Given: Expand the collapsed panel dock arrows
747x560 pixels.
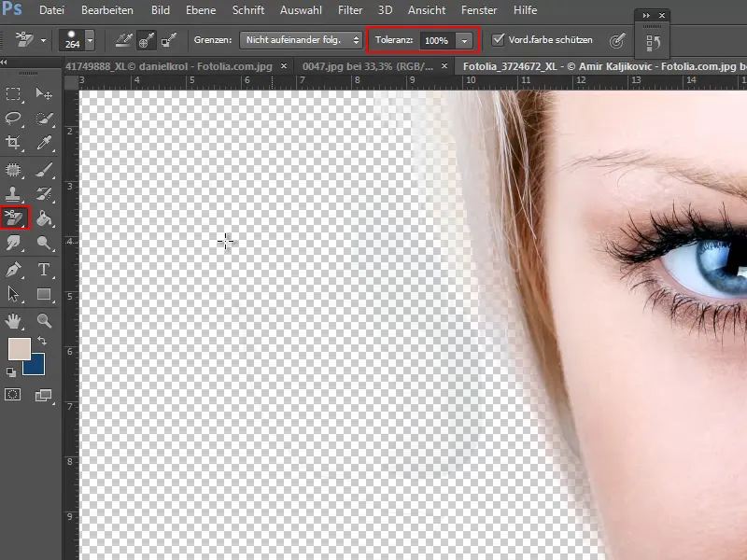Looking at the screenshot, I should pyautogui.click(x=646, y=15).
